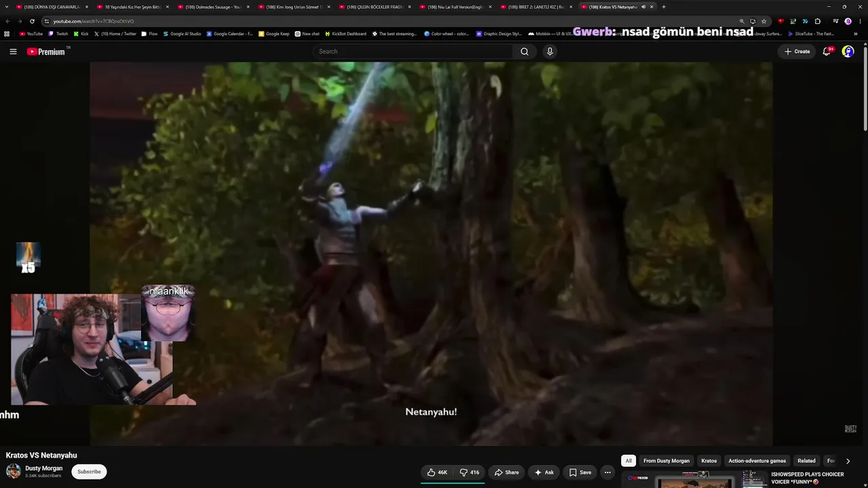868x488 pixels.
Task: Open the Twitch bookmark
Action: point(58,33)
